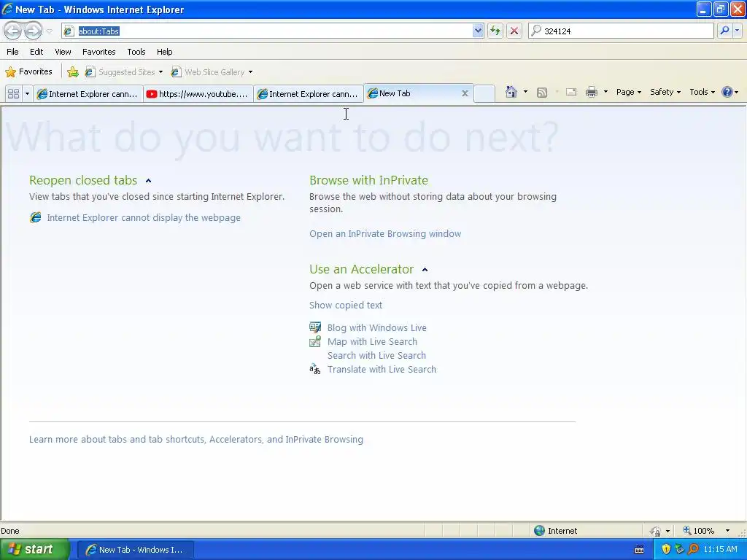Click the Learn more about tabs link

[x=196, y=440]
